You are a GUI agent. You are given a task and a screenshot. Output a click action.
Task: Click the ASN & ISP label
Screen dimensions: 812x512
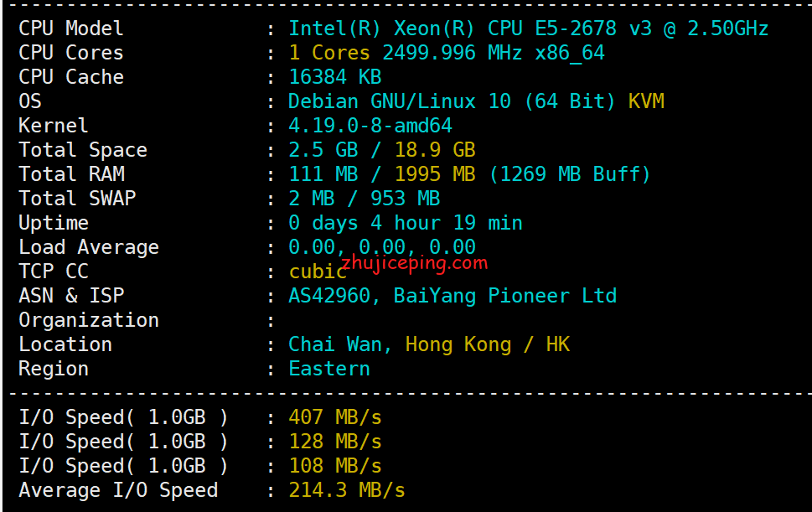(x=71, y=296)
